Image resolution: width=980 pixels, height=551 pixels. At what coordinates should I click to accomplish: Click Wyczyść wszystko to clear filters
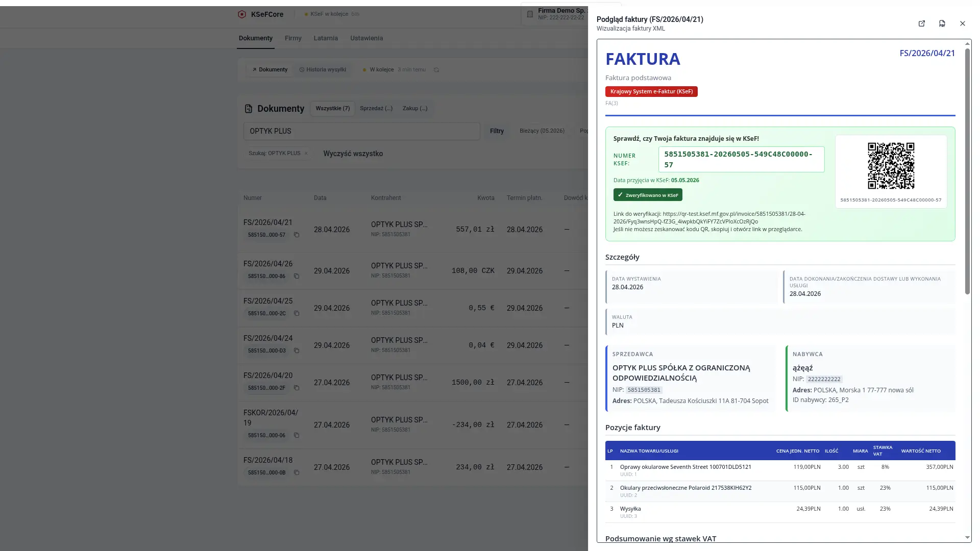[353, 154]
